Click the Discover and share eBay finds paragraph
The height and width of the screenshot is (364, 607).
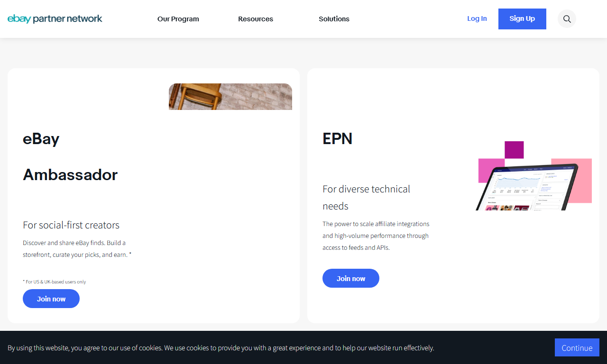77,249
